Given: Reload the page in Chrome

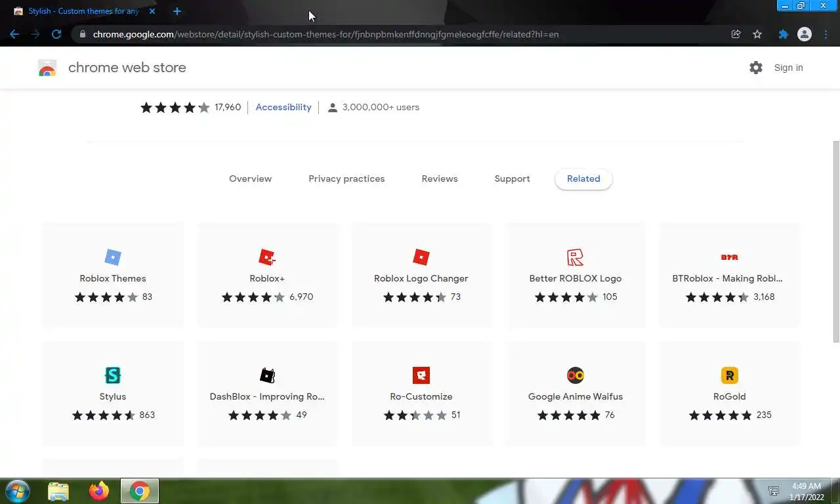Looking at the screenshot, I should point(56,34).
